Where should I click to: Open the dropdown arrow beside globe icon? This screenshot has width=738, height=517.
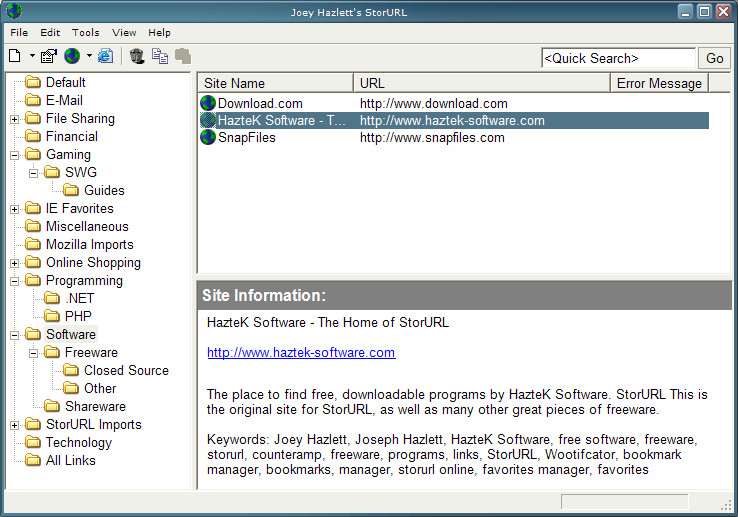(89, 56)
